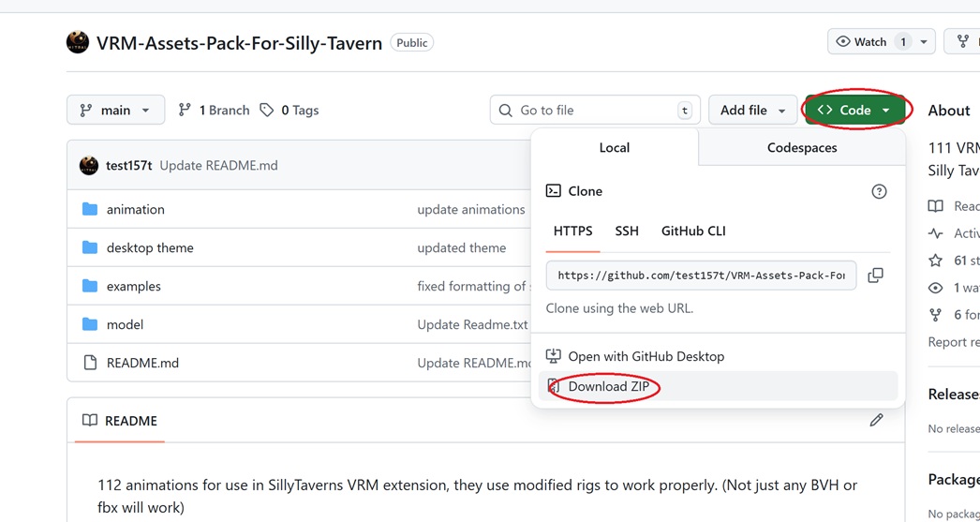Click the README.md file icon
Viewport: 980px width, 522px height.
90,363
